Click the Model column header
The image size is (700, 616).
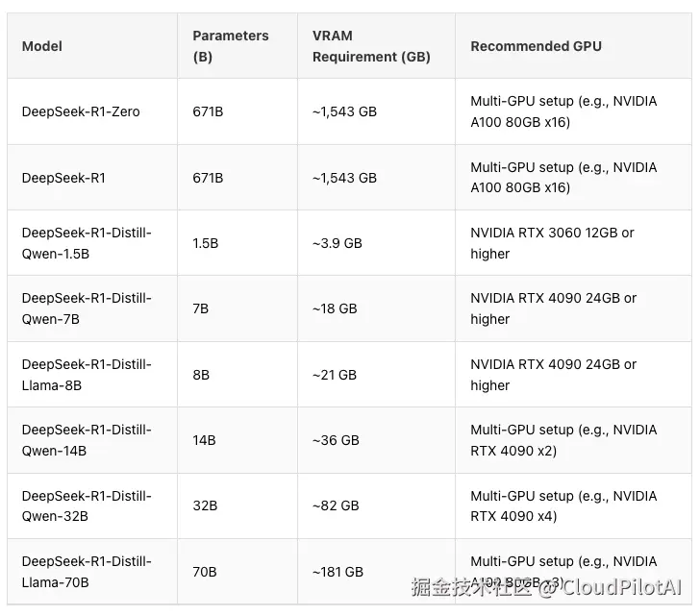42,46
